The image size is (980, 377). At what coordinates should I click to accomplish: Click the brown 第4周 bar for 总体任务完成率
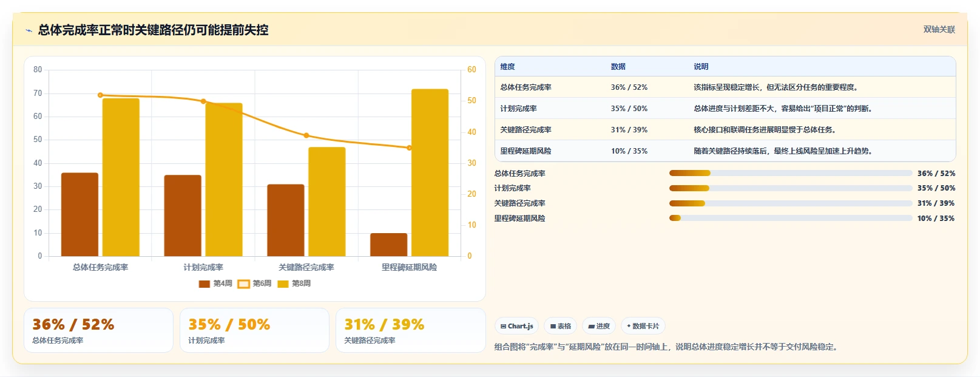click(x=79, y=214)
